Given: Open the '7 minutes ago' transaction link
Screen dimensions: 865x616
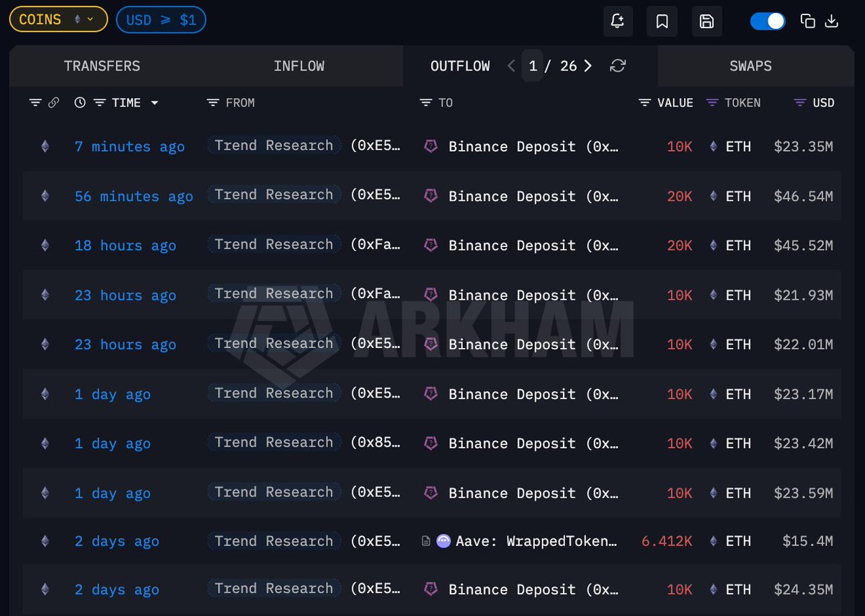Looking at the screenshot, I should [130, 147].
